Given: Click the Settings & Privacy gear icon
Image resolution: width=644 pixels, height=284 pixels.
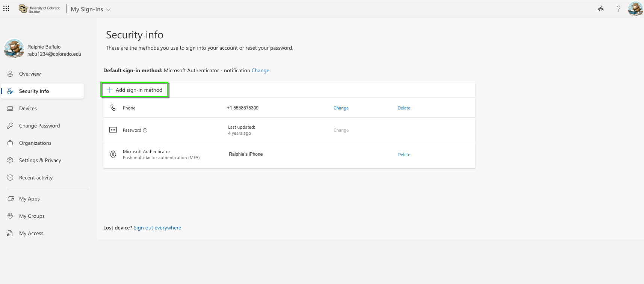Looking at the screenshot, I should [11, 160].
